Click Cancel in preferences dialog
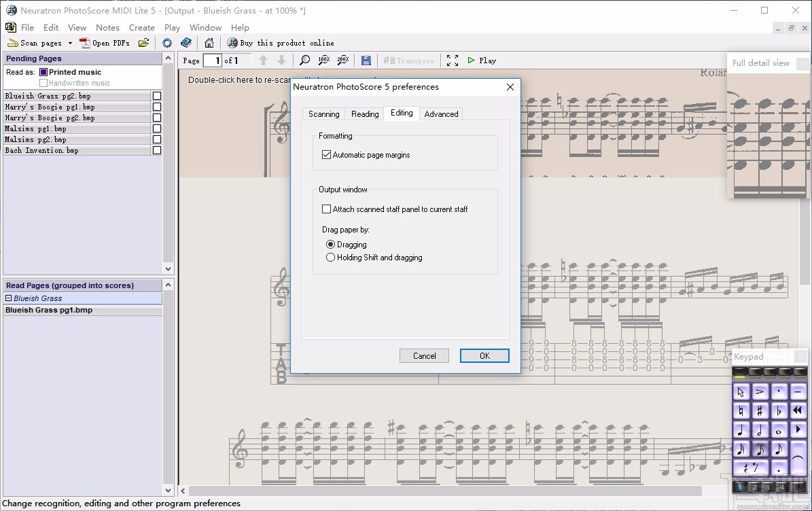Viewport: 812px width, 511px height. pos(424,355)
